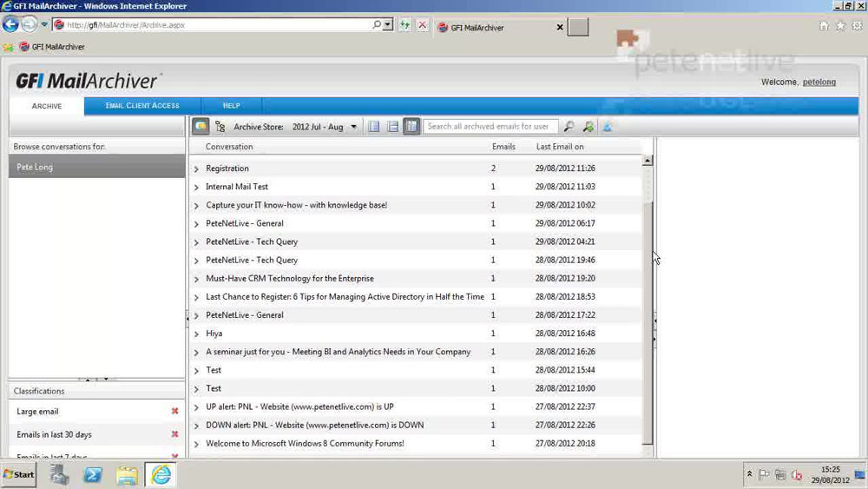Focus the search archived emails field
Viewport: 868px width, 489px height.
click(x=490, y=126)
